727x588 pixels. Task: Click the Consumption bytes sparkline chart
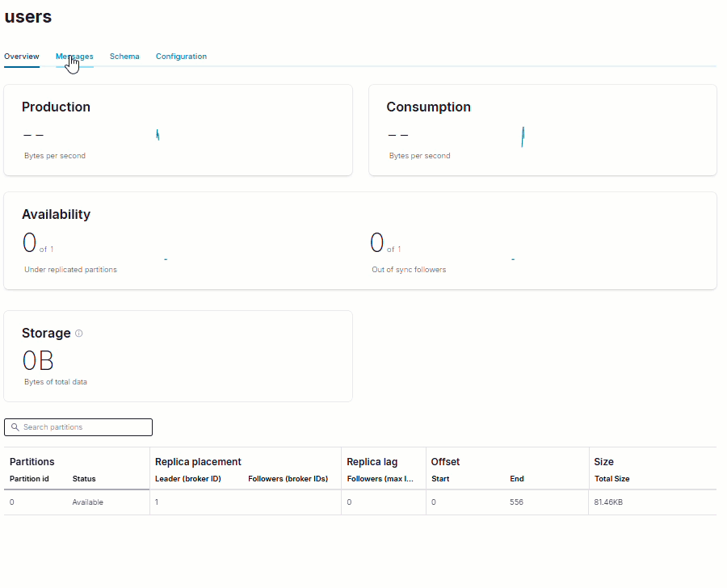coord(523,136)
